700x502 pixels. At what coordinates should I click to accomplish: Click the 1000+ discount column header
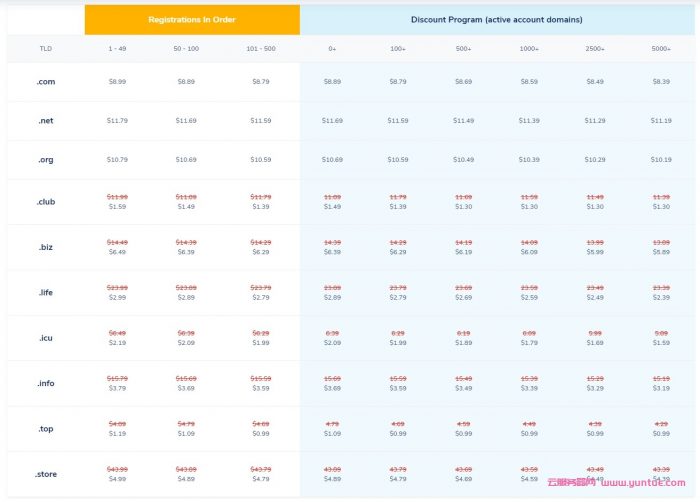click(529, 48)
